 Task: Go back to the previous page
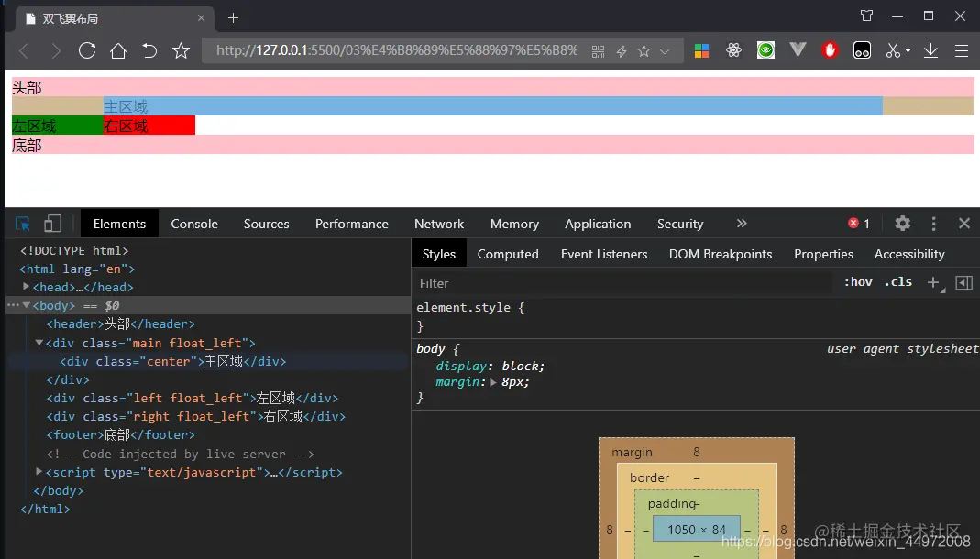24,50
